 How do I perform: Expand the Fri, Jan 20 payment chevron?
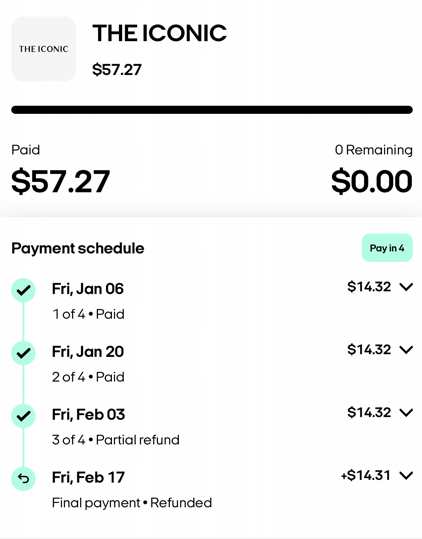406,350
